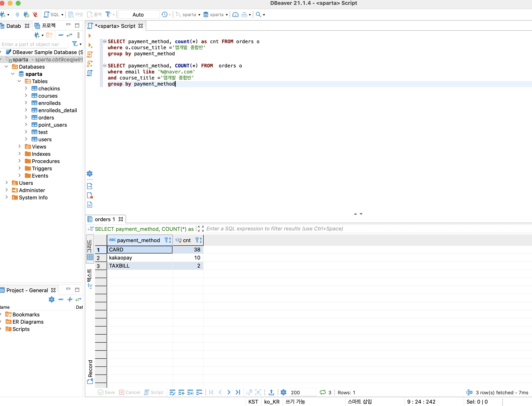This screenshot has width=532, height=406.
Task: Click the kakaopay result cell
Action: (x=140, y=258)
